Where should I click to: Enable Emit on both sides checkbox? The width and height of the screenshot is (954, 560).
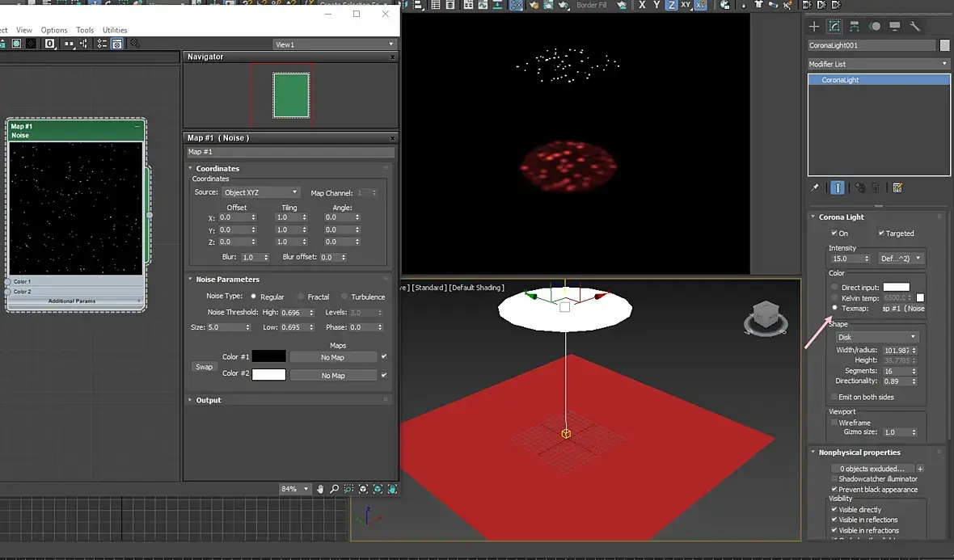pyautogui.click(x=834, y=397)
